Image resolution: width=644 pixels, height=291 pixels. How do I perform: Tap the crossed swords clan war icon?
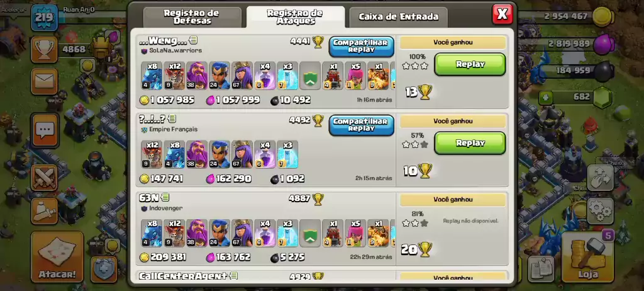(44, 178)
